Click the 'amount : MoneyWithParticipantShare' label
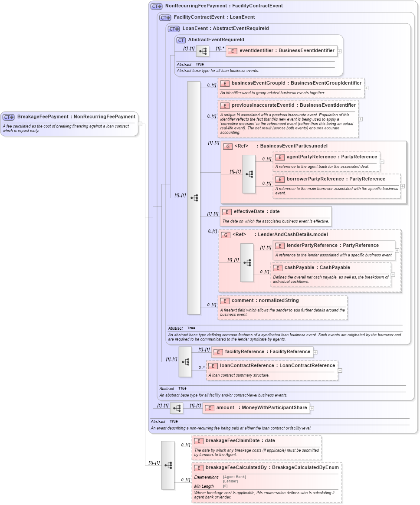Image resolution: width=420 pixels, height=505 pixels. coord(262,408)
